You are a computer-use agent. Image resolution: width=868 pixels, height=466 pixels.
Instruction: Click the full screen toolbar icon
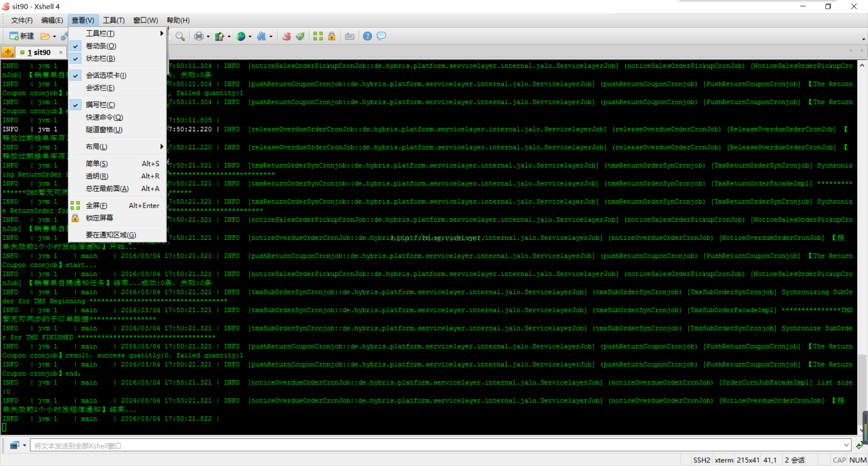coord(318,36)
